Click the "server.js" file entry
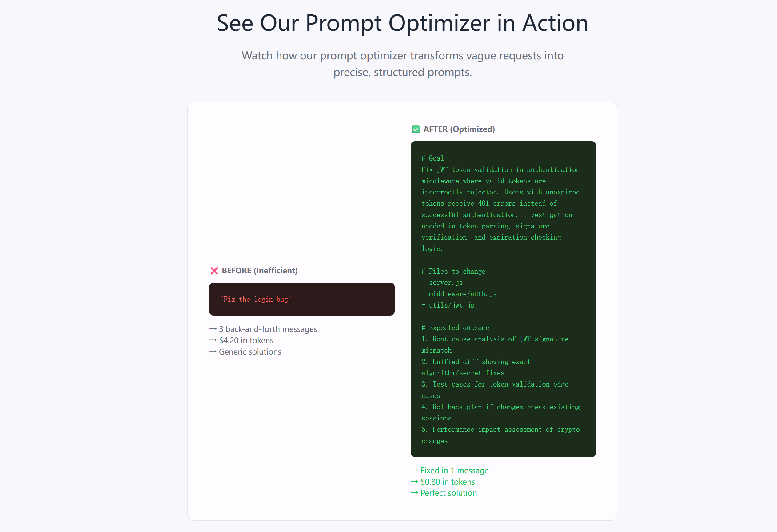777x532 pixels. pyautogui.click(x=446, y=282)
